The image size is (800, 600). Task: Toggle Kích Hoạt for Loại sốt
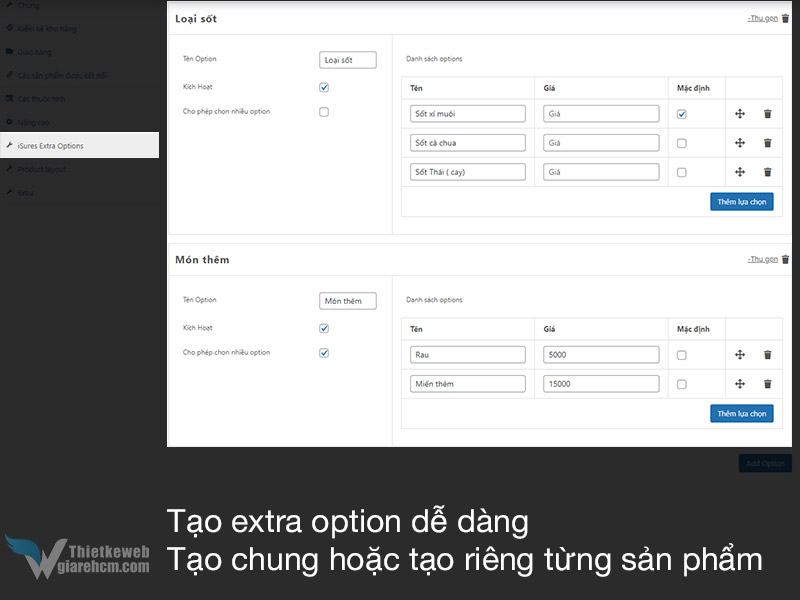(x=324, y=87)
